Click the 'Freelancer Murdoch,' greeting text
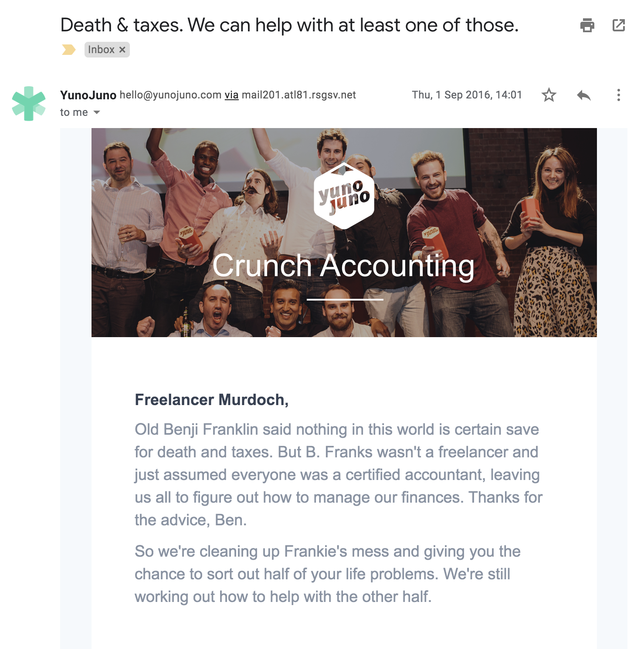The width and height of the screenshot is (644, 649). pyautogui.click(x=211, y=399)
